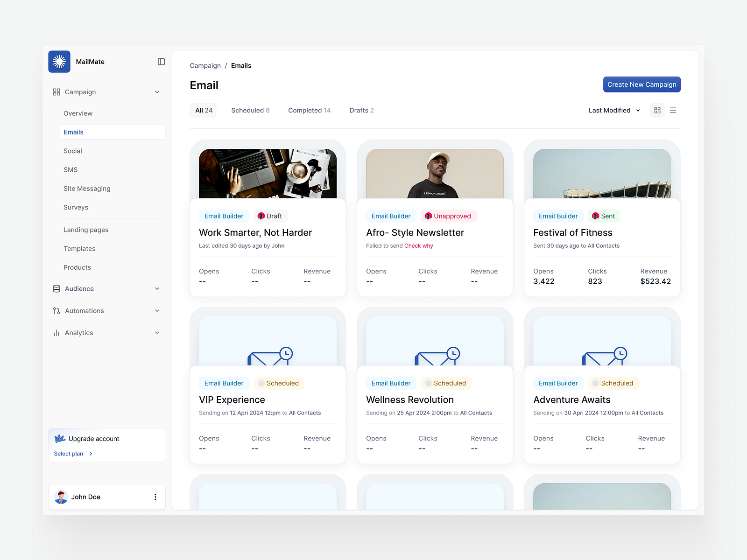747x560 pixels.
Task: Open Festival of Fitness thumbnail image
Action: pos(602,174)
